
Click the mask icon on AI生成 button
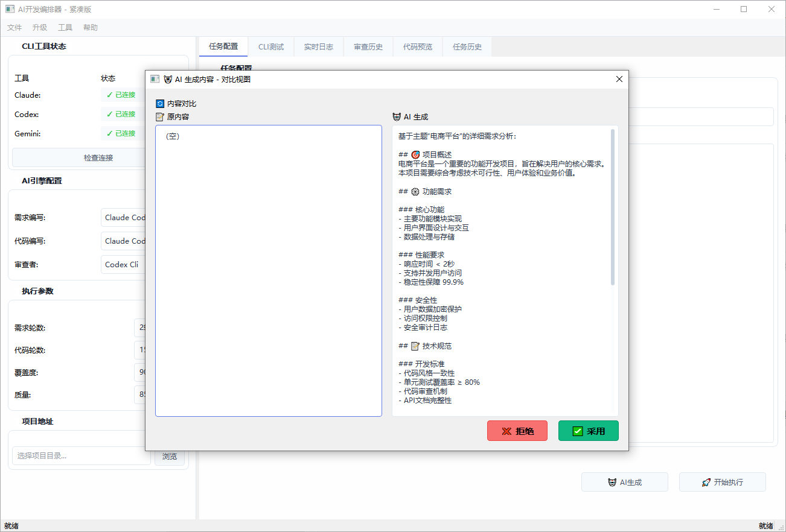[612, 483]
